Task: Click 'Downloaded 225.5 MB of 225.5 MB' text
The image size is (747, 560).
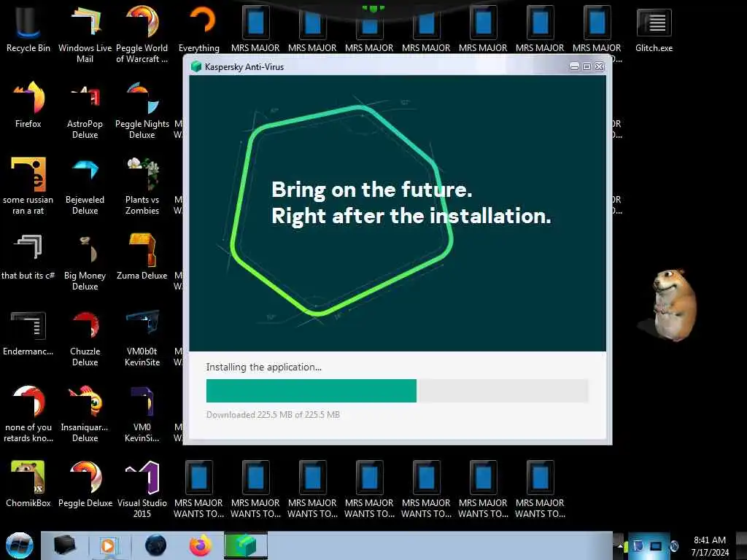Action: point(273,415)
